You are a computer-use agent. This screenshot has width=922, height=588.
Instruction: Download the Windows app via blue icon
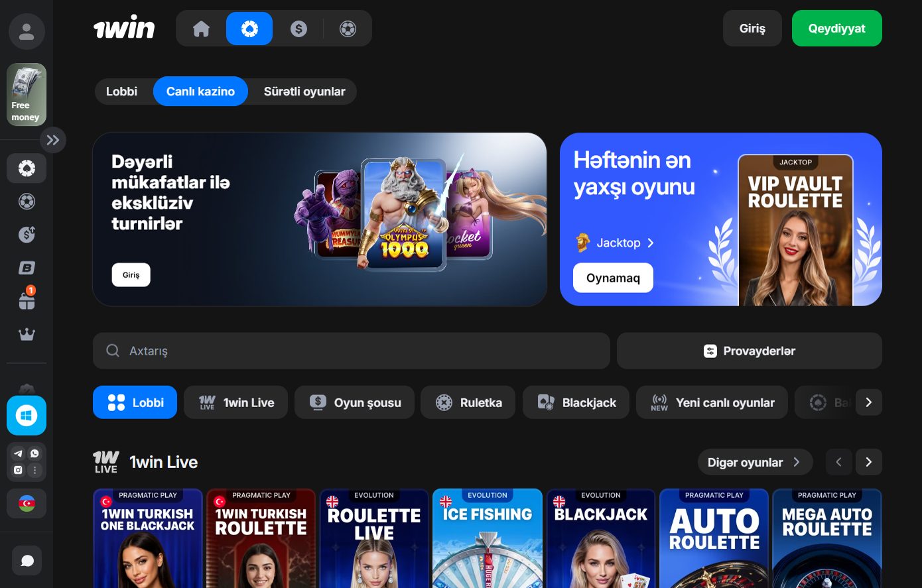[x=27, y=416]
